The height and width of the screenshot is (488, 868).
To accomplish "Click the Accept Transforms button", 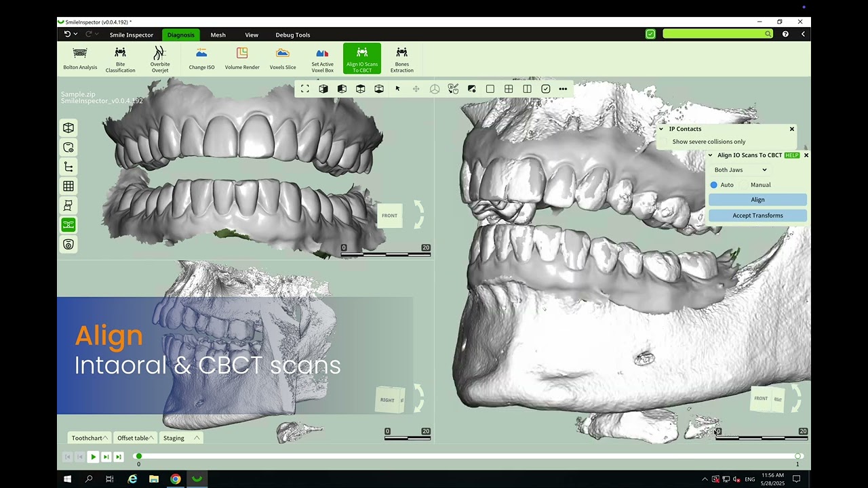I will 757,216.
